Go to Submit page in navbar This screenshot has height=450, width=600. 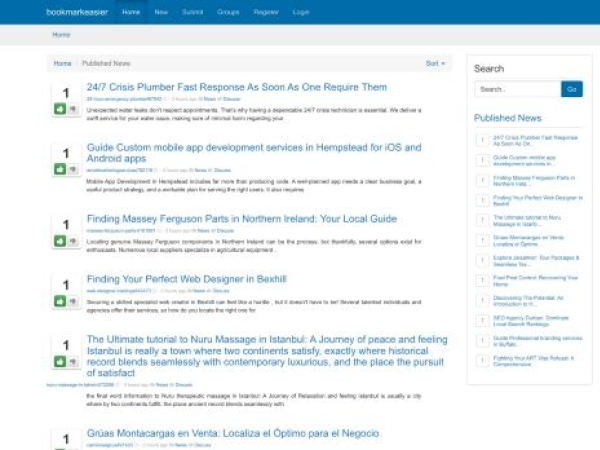click(x=192, y=12)
